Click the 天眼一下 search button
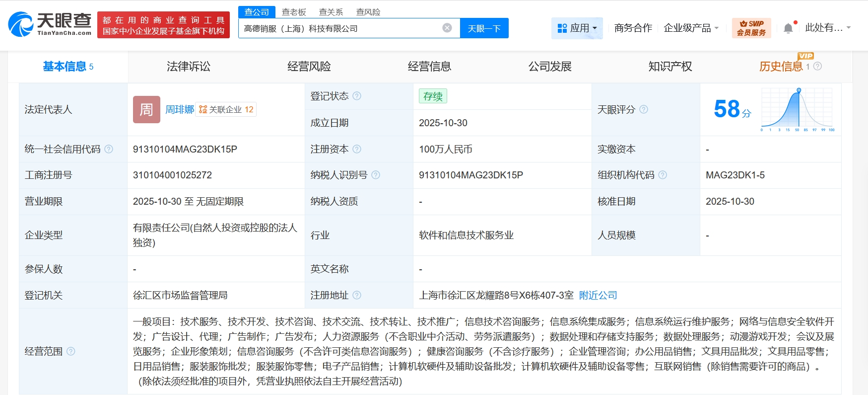The height and width of the screenshot is (395, 868). click(x=484, y=28)
